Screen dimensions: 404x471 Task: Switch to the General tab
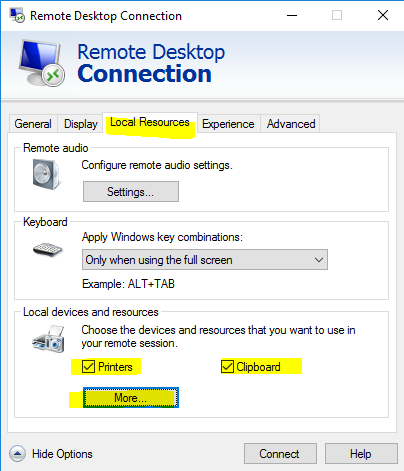pyautogui.click(x=33, y=124)
